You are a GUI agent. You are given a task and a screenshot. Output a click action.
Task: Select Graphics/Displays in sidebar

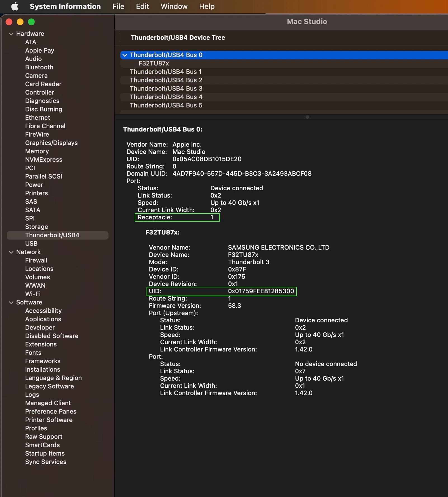point(51,143)
